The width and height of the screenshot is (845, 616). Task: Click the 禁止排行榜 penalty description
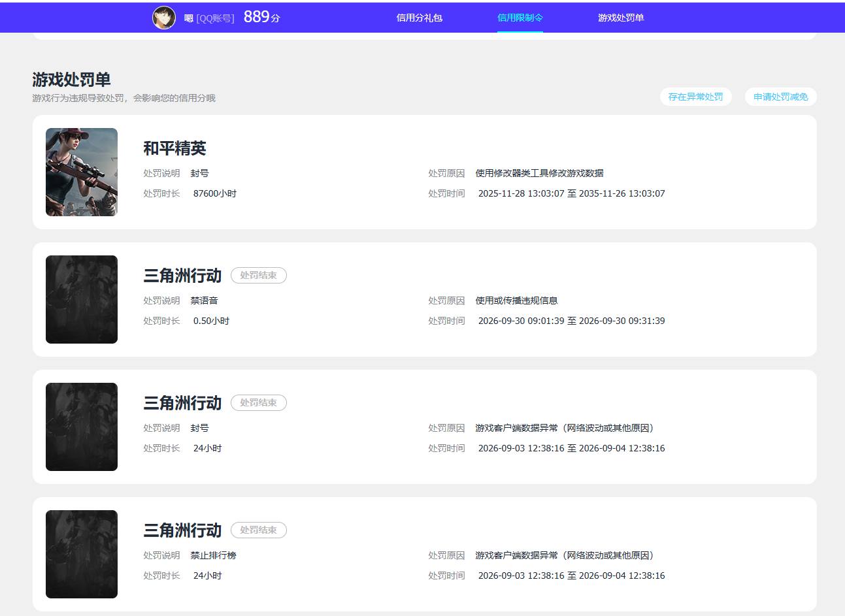tap(214, 555)
